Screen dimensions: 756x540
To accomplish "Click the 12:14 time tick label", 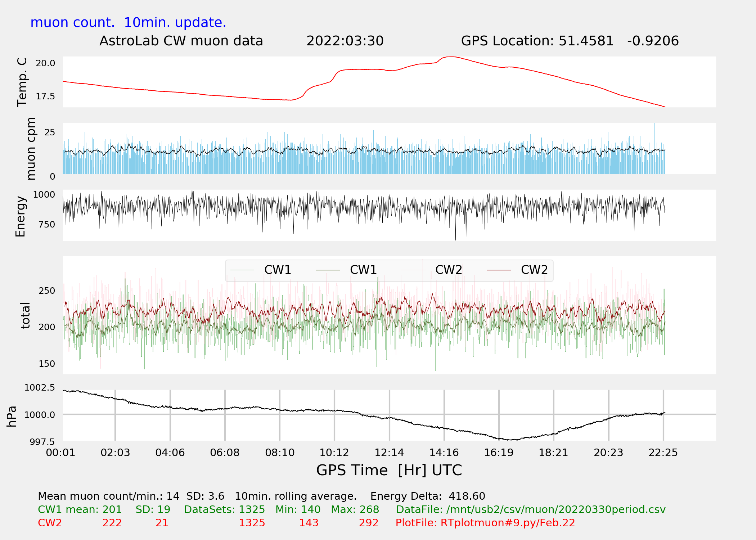I will click(389, 453).
